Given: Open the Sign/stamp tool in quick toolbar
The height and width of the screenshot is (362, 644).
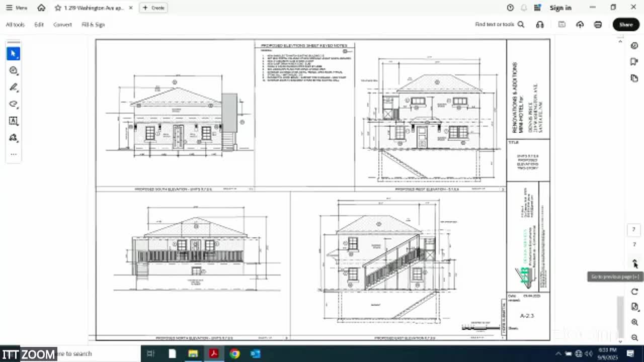Looking at the screenshot, I should pos(14,137).
